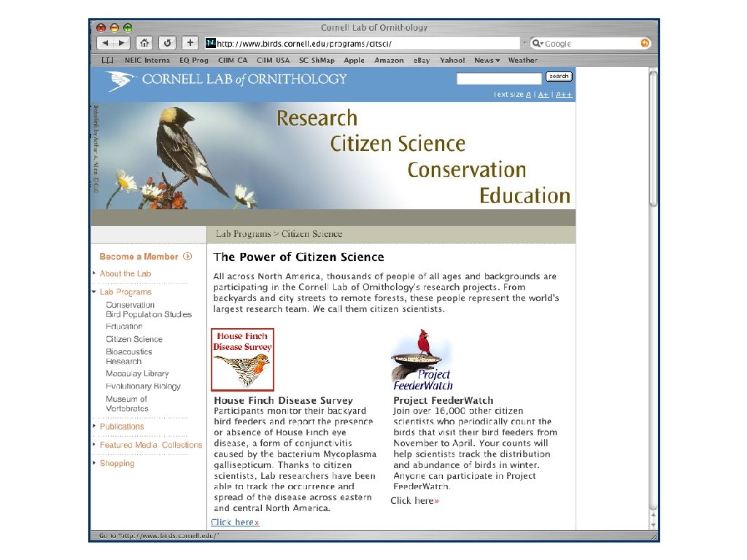The height and width of the screenshot is (560, 747).
Task: Click the Cornell Lab bird logo
Action: point(120,80)
